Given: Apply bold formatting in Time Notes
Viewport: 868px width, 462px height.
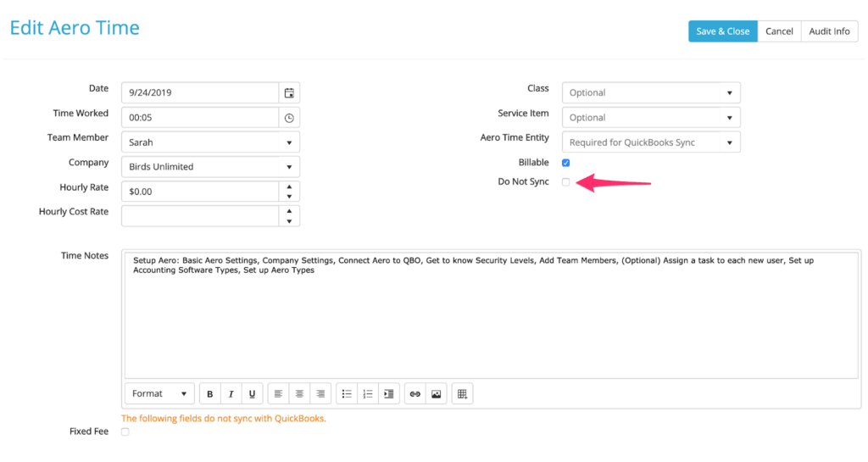Looking at the screenshot, I should 210,394.
